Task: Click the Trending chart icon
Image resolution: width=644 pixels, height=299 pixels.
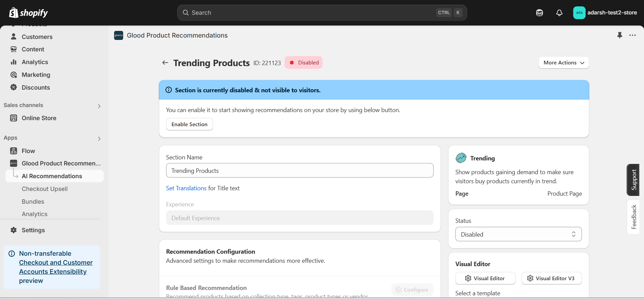Action: 461,158
